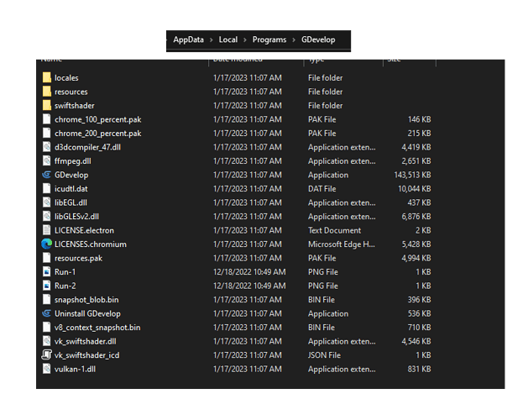This screenshot has width=528, height=420.
Task: Click the size value '6,876 KB'
Action: pos(416,217)
